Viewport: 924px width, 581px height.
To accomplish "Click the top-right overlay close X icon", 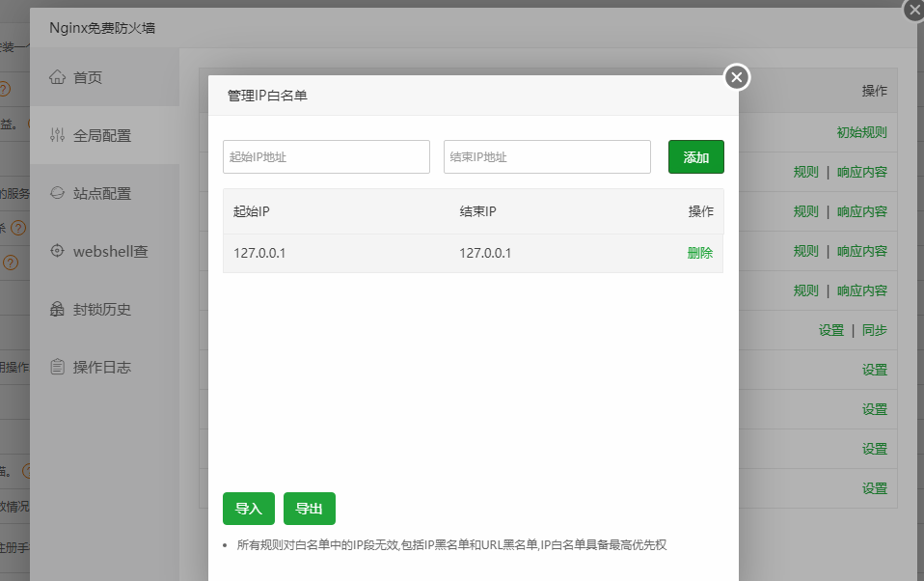I will point(913,11).
